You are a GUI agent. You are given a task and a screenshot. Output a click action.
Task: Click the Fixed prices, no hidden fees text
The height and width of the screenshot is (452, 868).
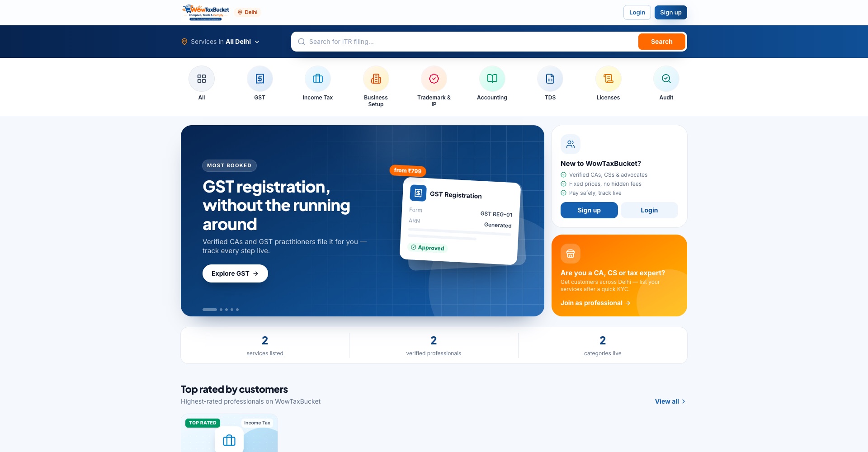[x=605, y=184]
